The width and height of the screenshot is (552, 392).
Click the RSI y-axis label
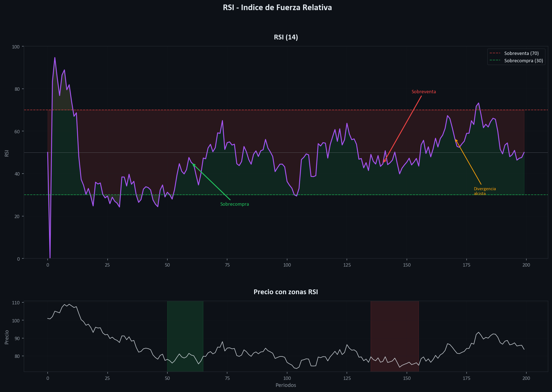(7, 153)
